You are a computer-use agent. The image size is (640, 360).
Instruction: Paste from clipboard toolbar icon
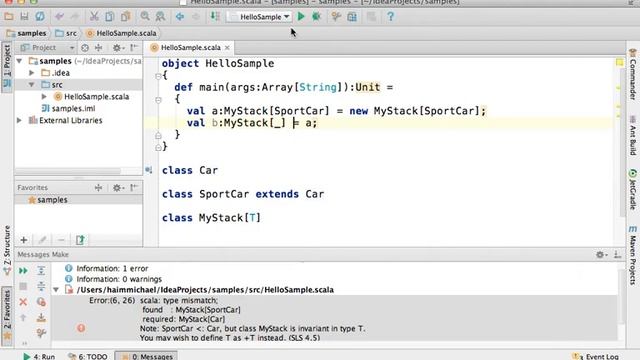[126, 17]
